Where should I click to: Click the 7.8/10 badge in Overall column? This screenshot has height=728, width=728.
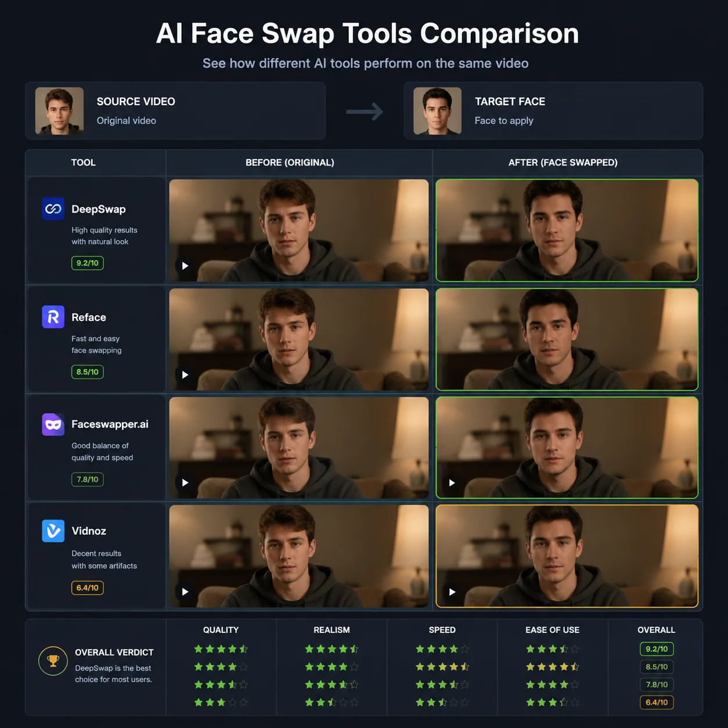[657, 684]
